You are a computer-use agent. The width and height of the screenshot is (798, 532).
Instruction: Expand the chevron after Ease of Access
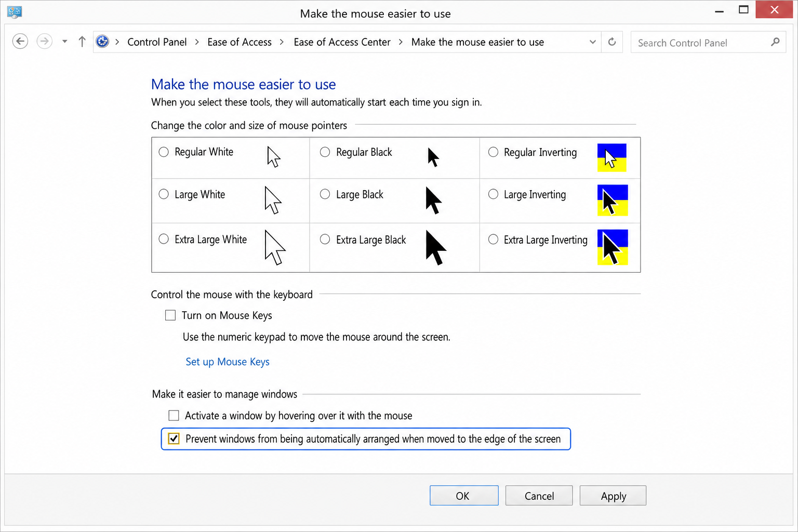coord(282,42)
